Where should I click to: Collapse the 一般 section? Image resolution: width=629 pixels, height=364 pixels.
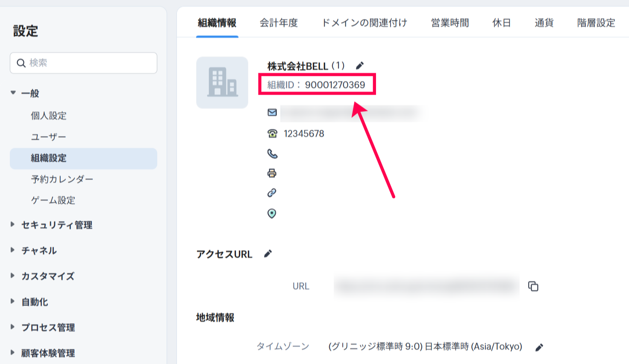point(13,93)
